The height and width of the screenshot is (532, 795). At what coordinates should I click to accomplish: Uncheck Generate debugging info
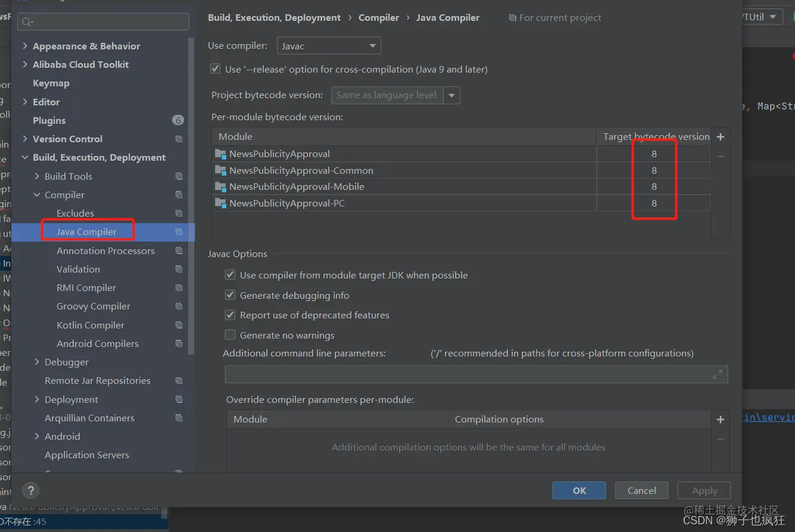230,295
